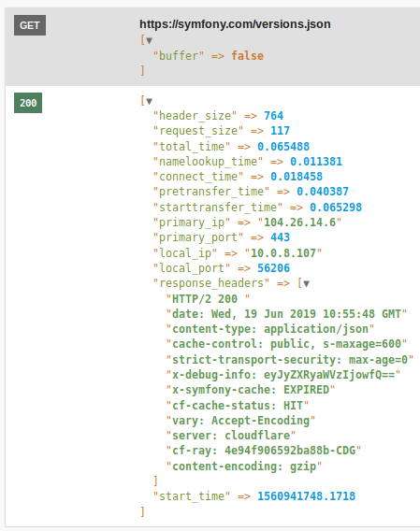420x531 pixels.
Task: Click the GET method badge
Action: [30, 25]
